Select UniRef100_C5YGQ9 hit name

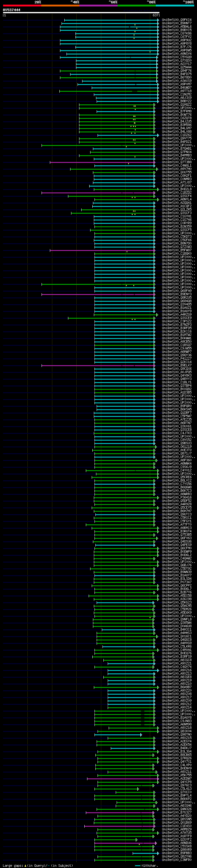(177, 57)
